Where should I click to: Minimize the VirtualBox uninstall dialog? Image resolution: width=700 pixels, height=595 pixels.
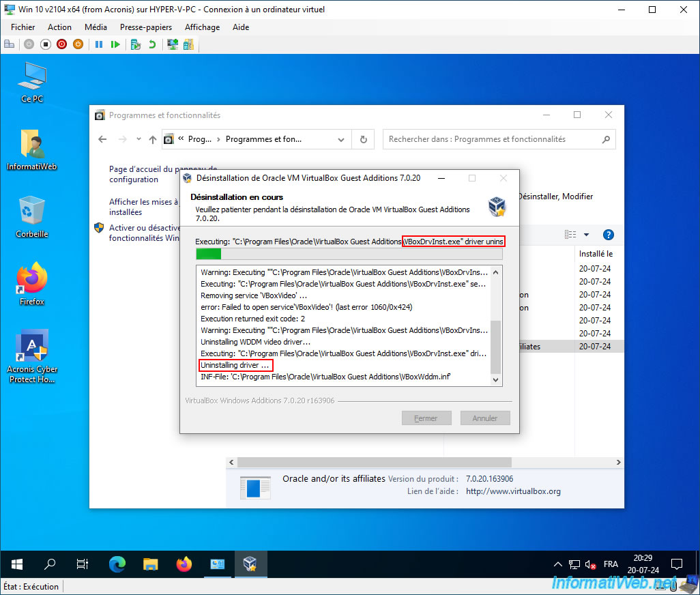(x=441, y=178)
